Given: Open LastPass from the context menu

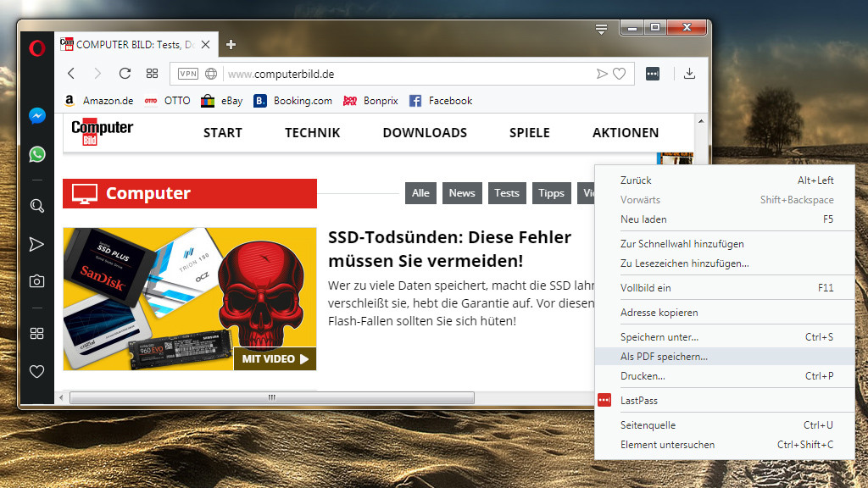Looking at the screenshot, I should [725, 401].
